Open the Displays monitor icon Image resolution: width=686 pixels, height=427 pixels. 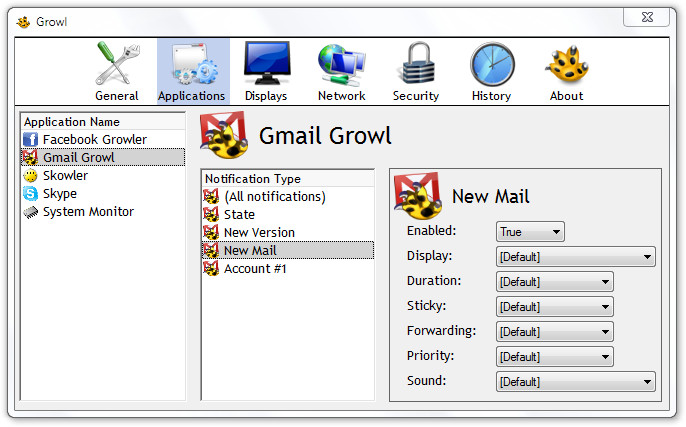pyautogui.click(x=267, y=63)
